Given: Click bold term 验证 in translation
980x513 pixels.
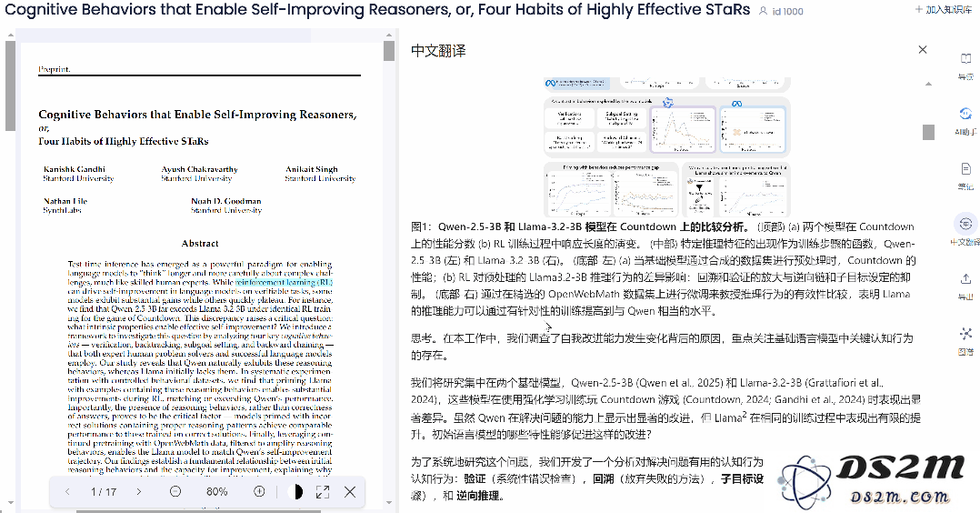Looking at the screenshot, I should tap(475, 478).
